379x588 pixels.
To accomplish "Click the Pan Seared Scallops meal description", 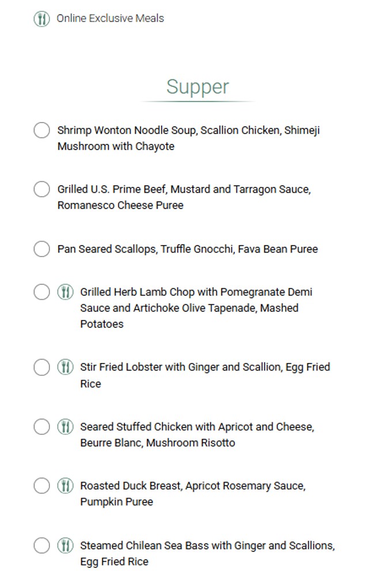I will point(187,249).
